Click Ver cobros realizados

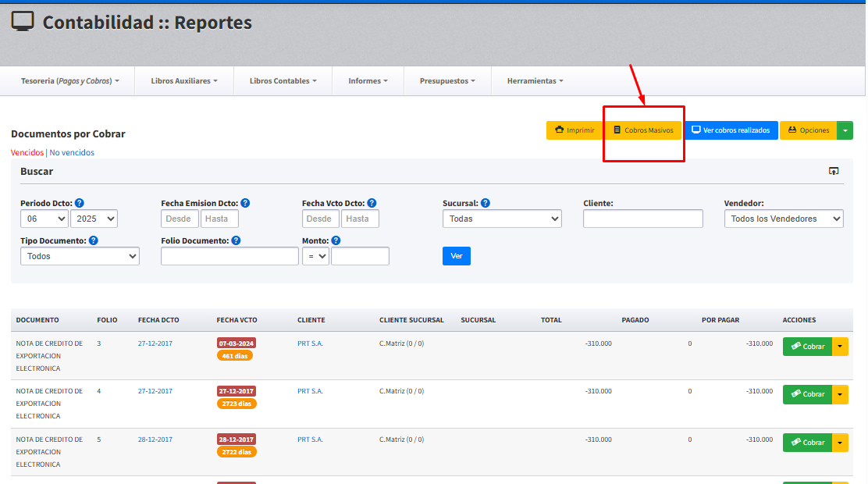click(x=731, y=130)
